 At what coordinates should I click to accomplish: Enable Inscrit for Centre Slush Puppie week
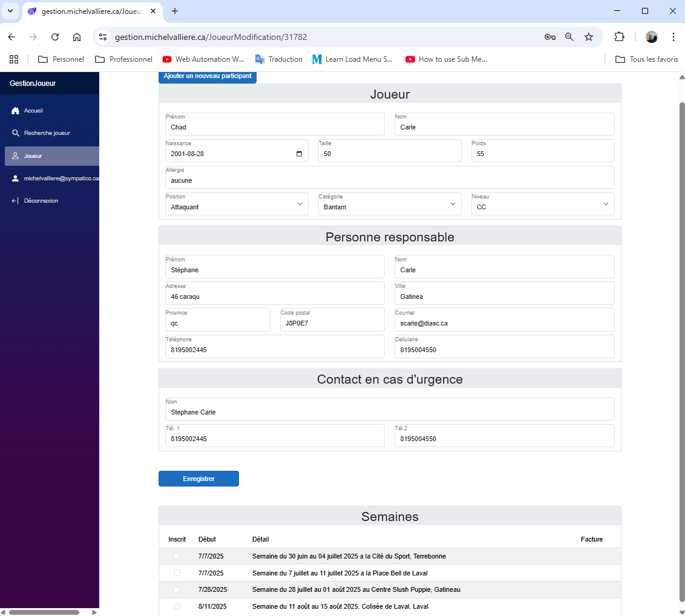coord(177,589)
